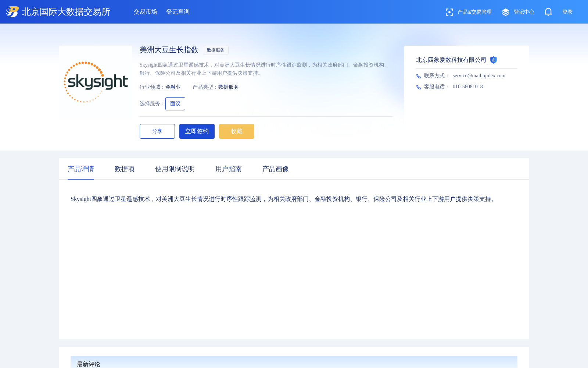Switch to the 使用限制说明 tab
This screenshot has height=368, width=588.
point(175,169)
